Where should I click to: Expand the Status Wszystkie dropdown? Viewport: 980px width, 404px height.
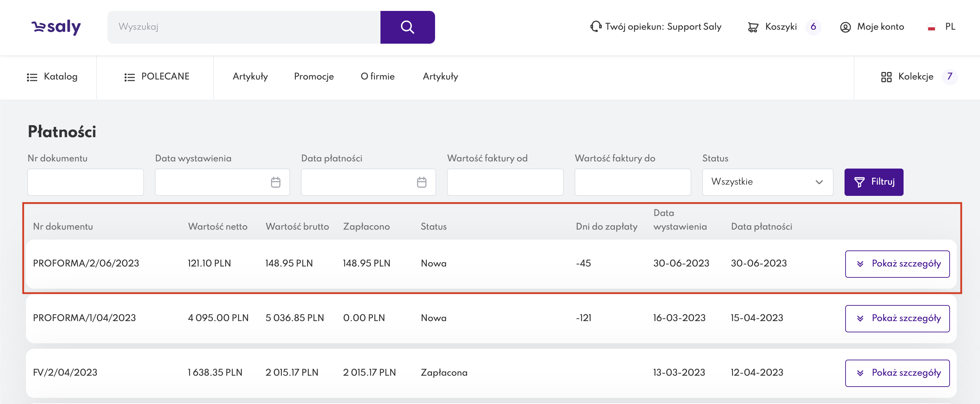click(x=767, y=182)
